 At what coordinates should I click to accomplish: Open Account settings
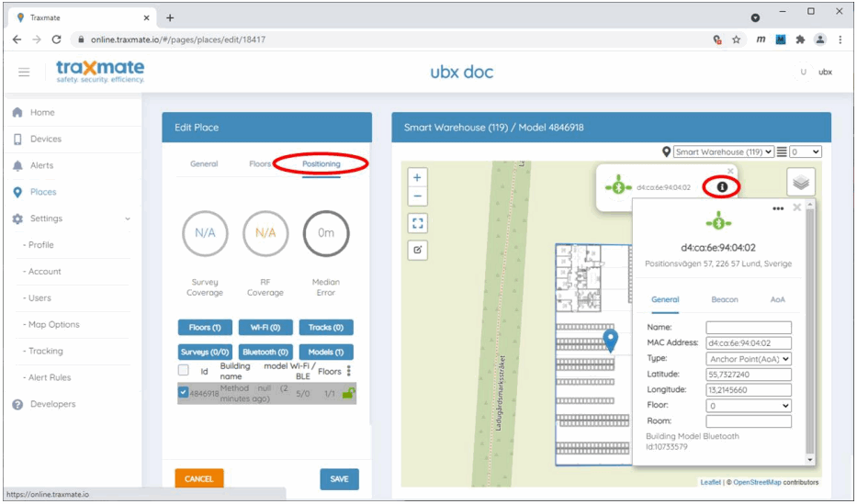[44, 272]
